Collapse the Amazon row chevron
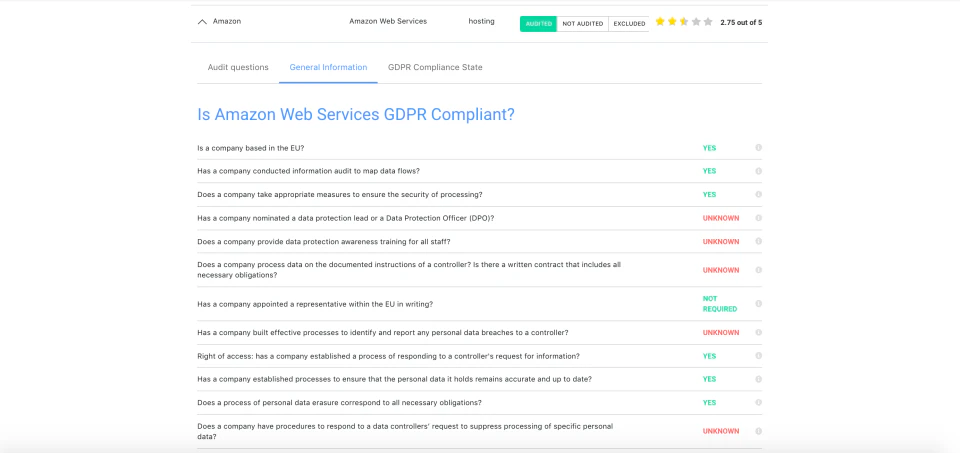Screen dimensions: 960x453 [202, 21]
